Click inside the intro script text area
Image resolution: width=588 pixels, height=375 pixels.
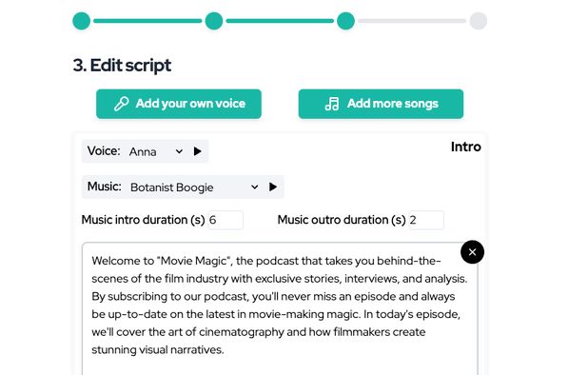(280, 308)
